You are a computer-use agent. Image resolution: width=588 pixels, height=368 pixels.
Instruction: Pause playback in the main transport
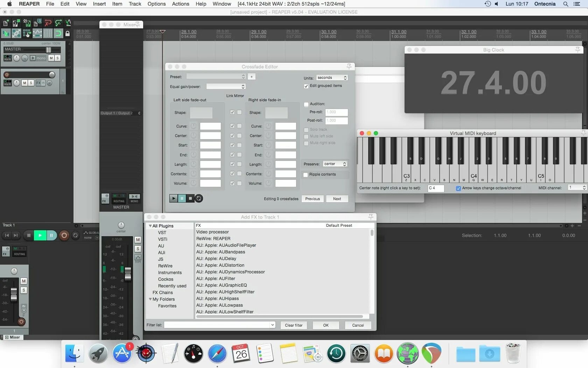(x=51, y=236)
